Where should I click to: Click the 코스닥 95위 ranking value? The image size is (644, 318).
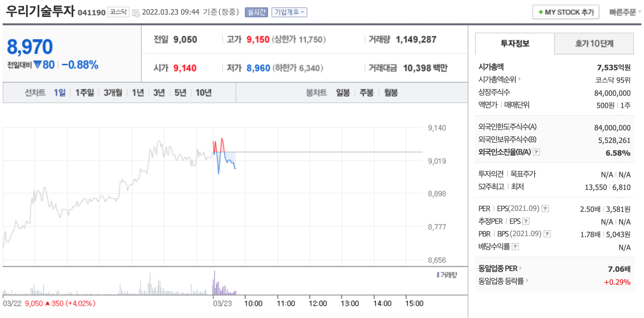point(613,80)
